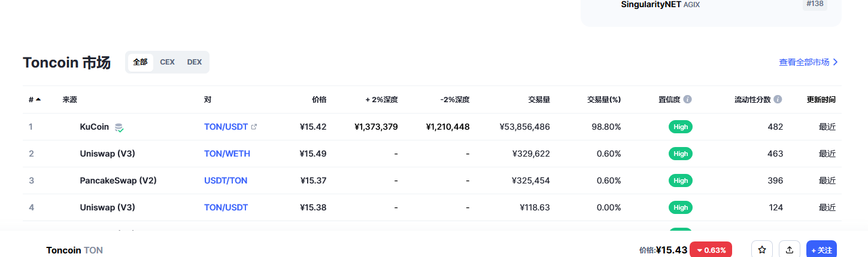Click liquidity score 396
Image resolution: width=868 pixels, height=257 pixels.
(x=775, y=180)
